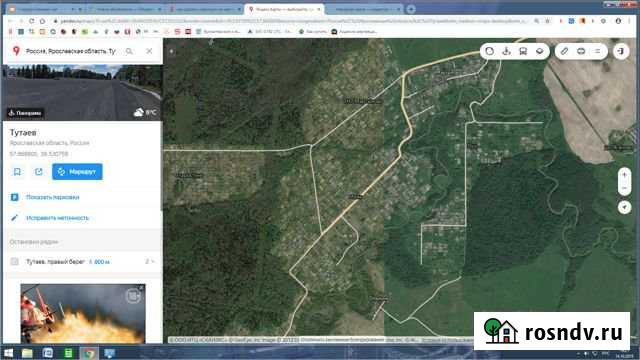Screen dimensions: 640x360
Task: Select the Тутаев, правый берег stop
Action: coord(55,262)
